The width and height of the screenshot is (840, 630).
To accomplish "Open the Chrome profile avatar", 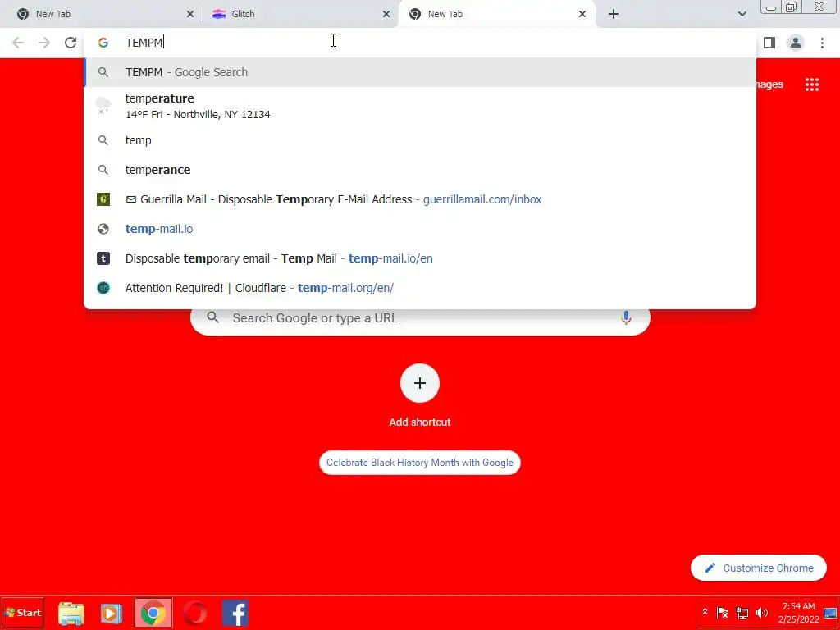I will [796, 43].
